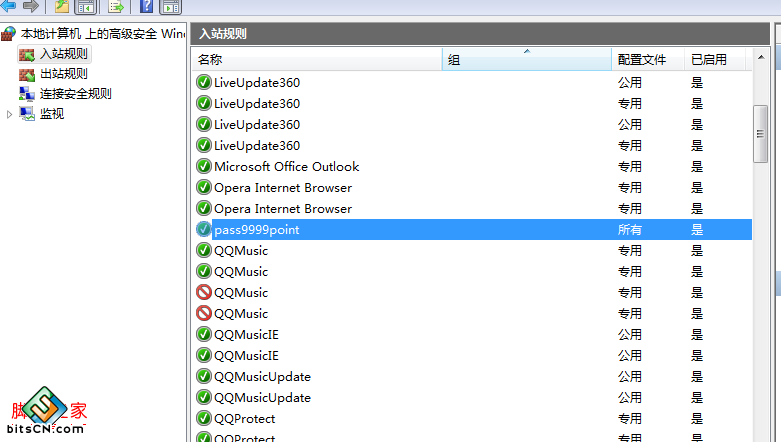Click the vertical scrollbar up arrow of the rules list
The image size is (781, 442).
point(761,57)
